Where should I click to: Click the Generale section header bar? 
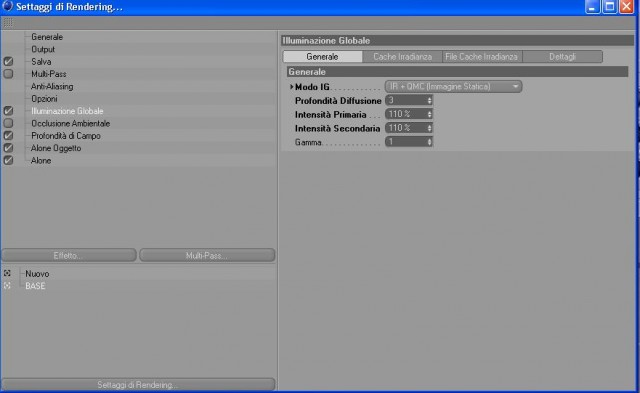pos(457,72)
